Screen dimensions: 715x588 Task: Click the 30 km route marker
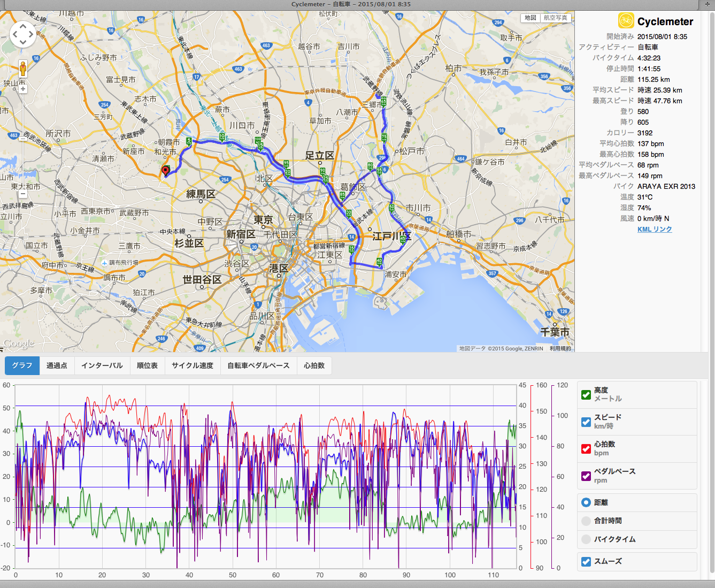click(x=349, y=214)
